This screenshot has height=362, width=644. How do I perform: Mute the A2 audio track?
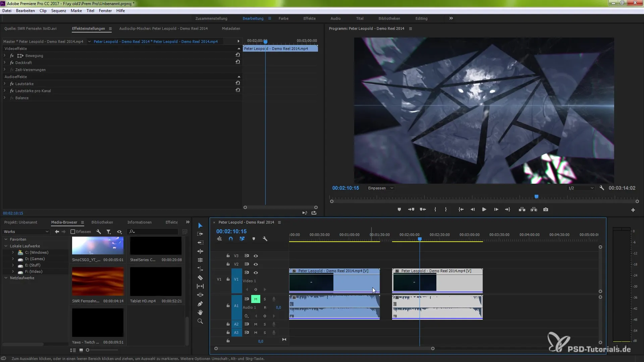click(x=256, y=324)
